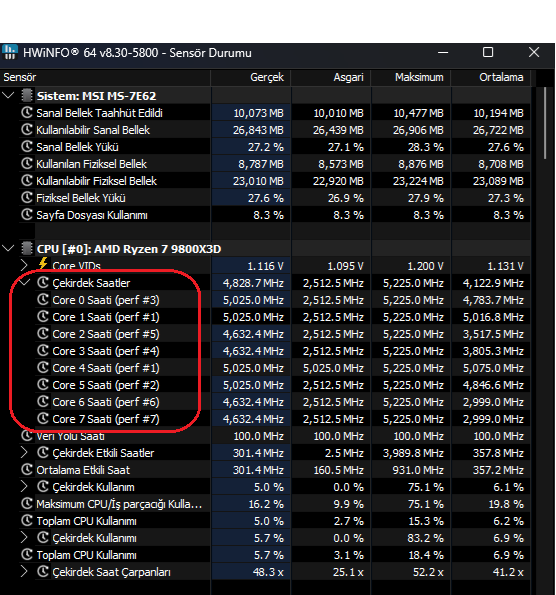The width and height of the screenshot is (556, 595).
Task: Click the Maksimum column header
Action: coord(411,77)
